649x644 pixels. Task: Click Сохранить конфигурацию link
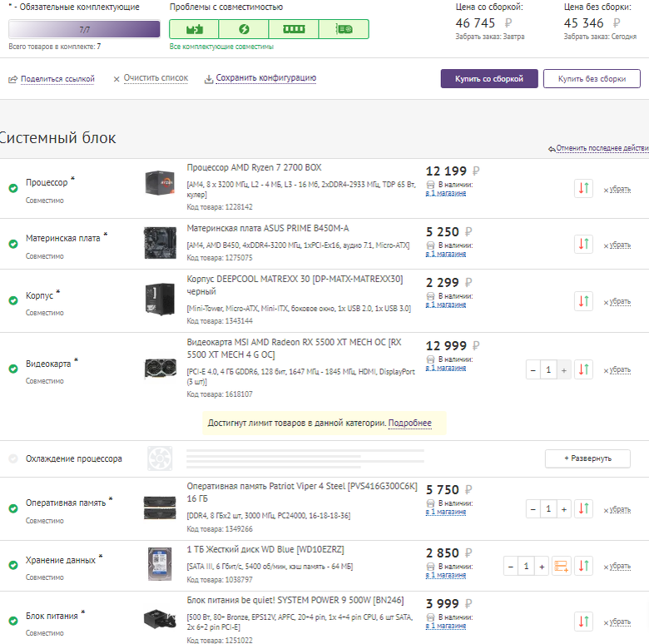click(266, 78)
